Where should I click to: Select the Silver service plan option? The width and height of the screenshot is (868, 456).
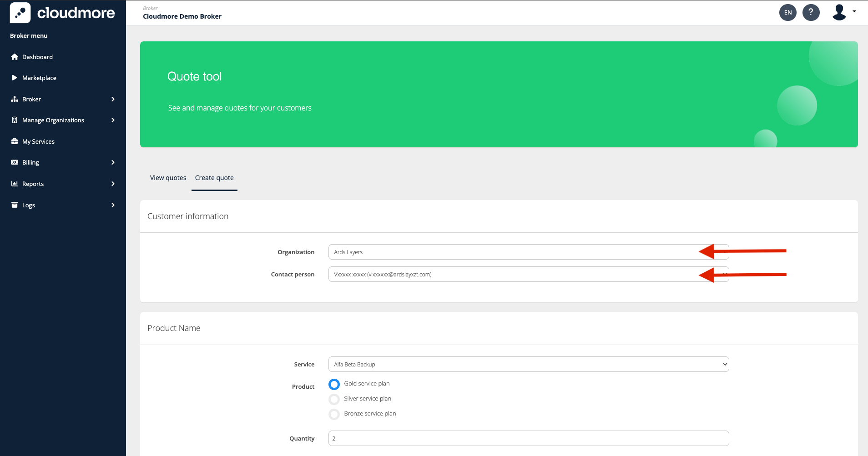click(334, 399)
